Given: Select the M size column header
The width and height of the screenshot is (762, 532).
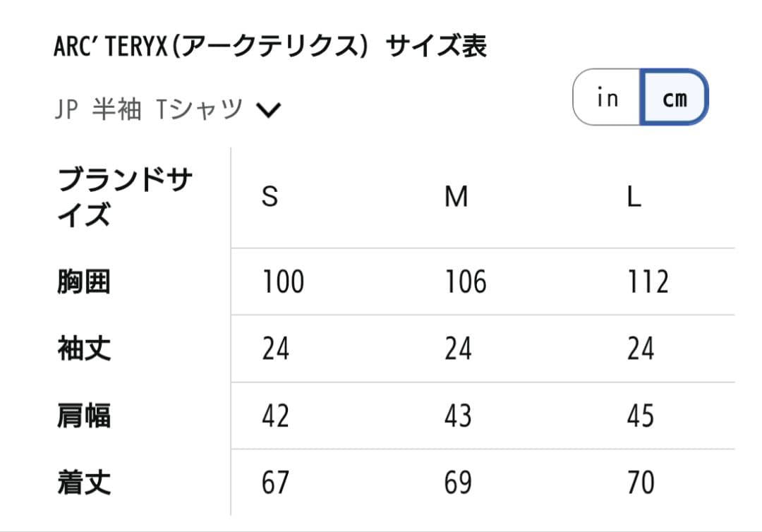Looking at the screenshot, I should coord(457,198).
